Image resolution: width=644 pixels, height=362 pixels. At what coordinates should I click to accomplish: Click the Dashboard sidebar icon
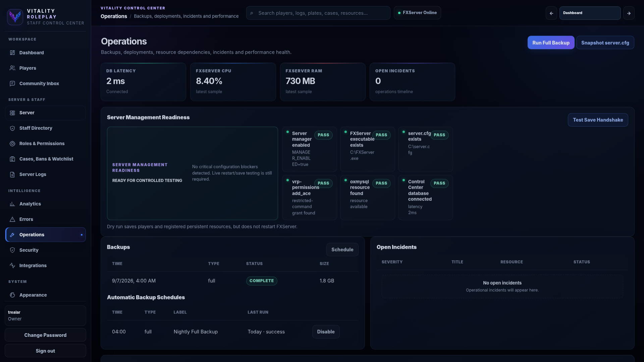(x=12, y=53)
